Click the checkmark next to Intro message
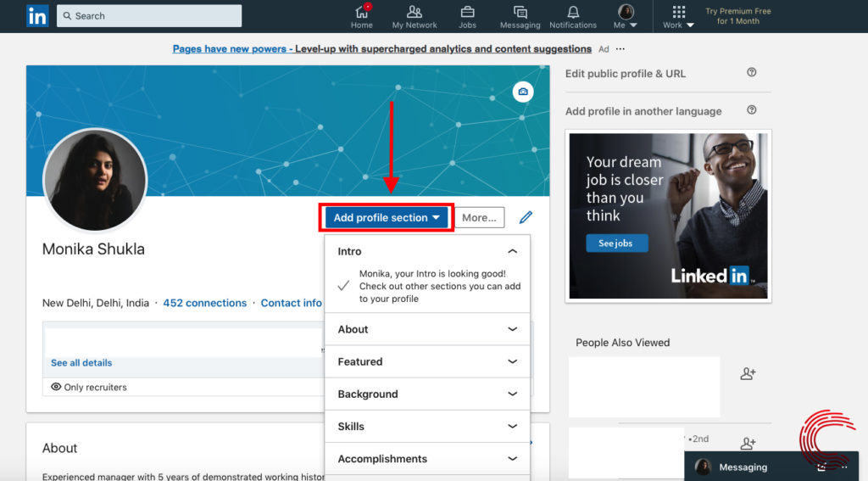The image size is (868, 481). coord(344,286)
